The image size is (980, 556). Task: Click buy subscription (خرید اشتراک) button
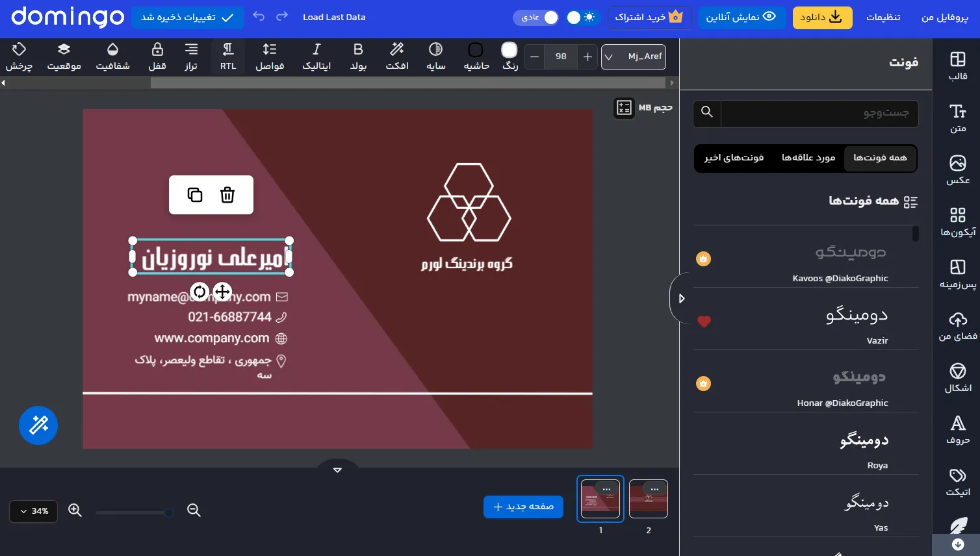(x=649, y=18)
